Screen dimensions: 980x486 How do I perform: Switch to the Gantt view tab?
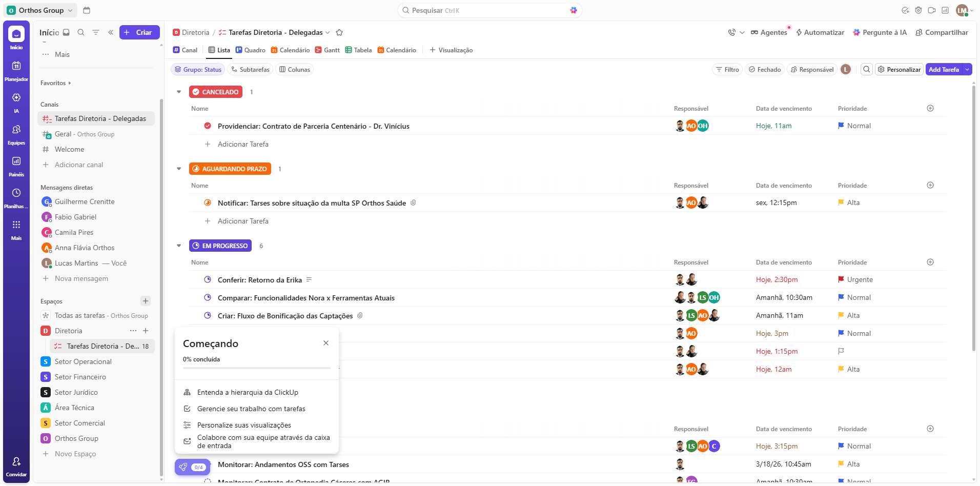(x=327, y=50)
